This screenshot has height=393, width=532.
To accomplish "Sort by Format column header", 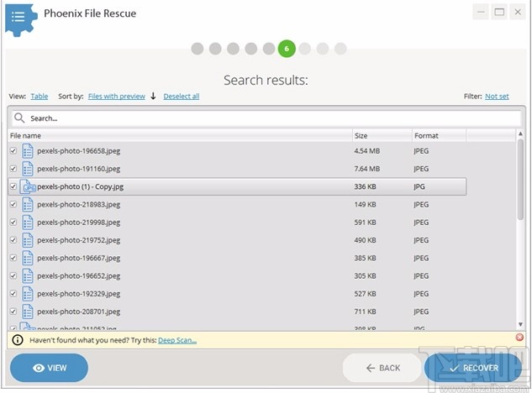I will (x=439, y=136).
